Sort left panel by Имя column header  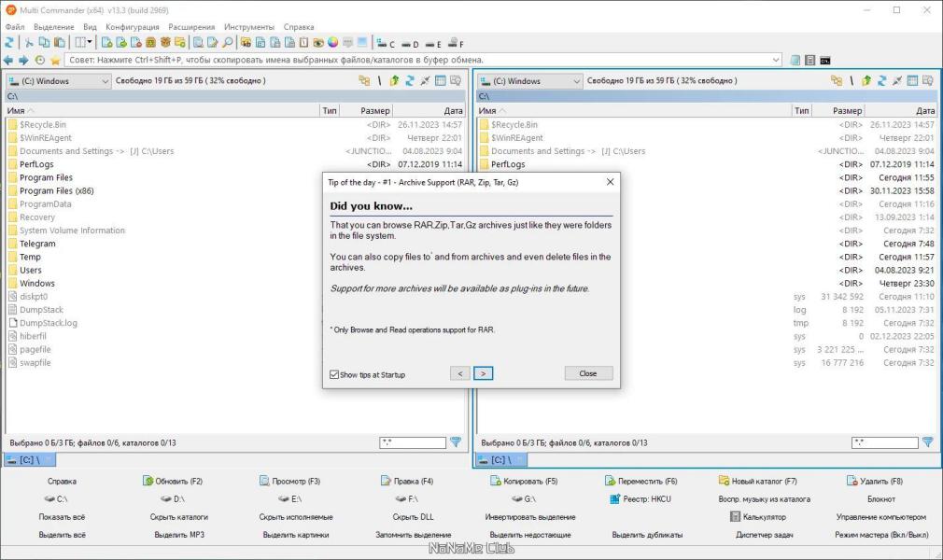(x=162, y=111)
